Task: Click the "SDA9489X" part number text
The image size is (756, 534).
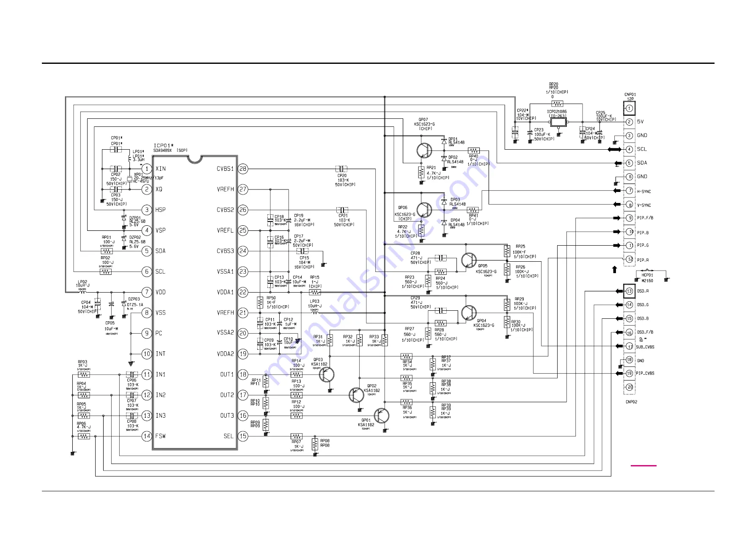Action: pos(163,150)
